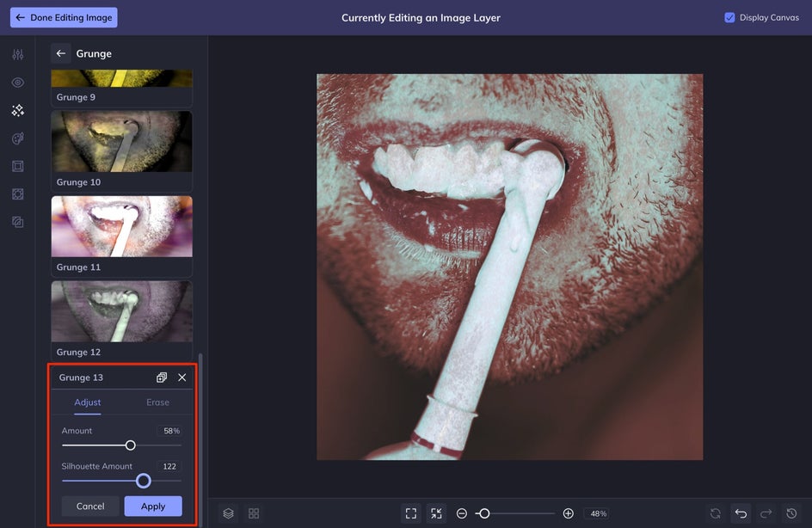This screenshot has width=812, height=528.
Task: Open the edit history icon
Action: 791,513
